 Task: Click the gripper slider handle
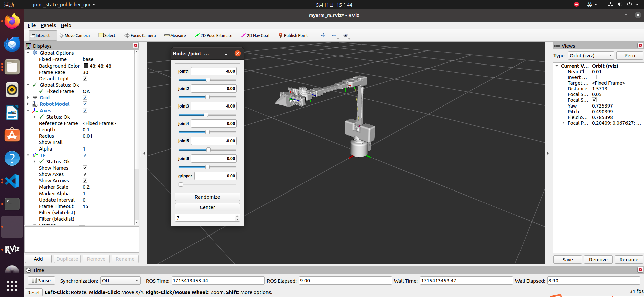(181, 184)
